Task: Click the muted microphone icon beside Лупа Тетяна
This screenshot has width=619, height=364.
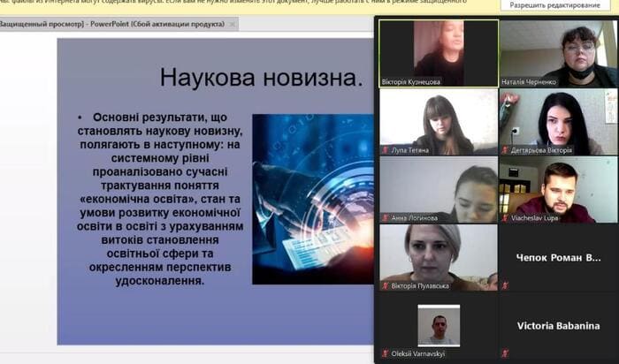Action: point(386,150)
